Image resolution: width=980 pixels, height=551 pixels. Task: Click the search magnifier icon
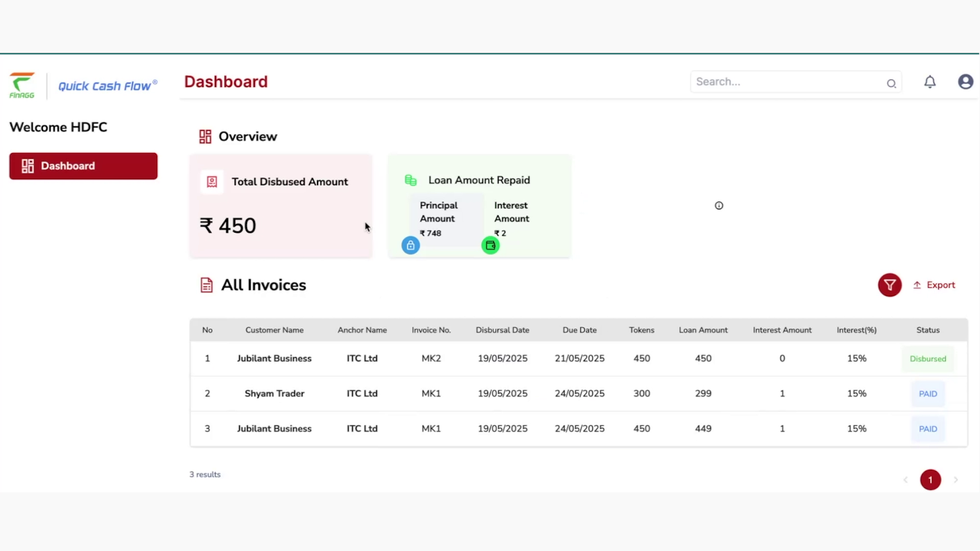pos(892,84)
